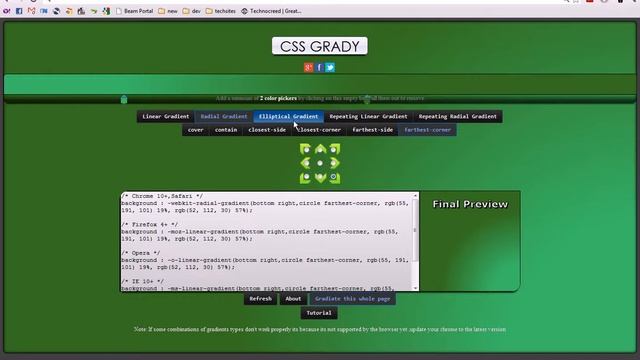
Task: Set gradient position to center dot
Action: click(320, 163)
